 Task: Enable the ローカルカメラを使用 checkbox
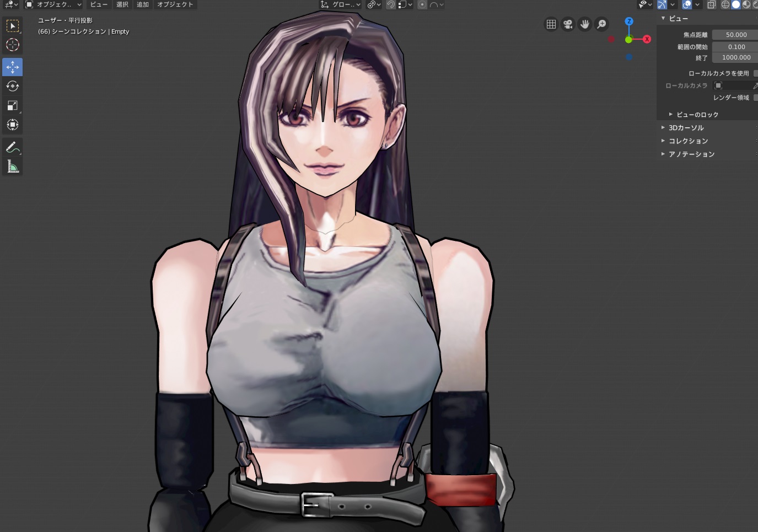(x=756, y=73)
